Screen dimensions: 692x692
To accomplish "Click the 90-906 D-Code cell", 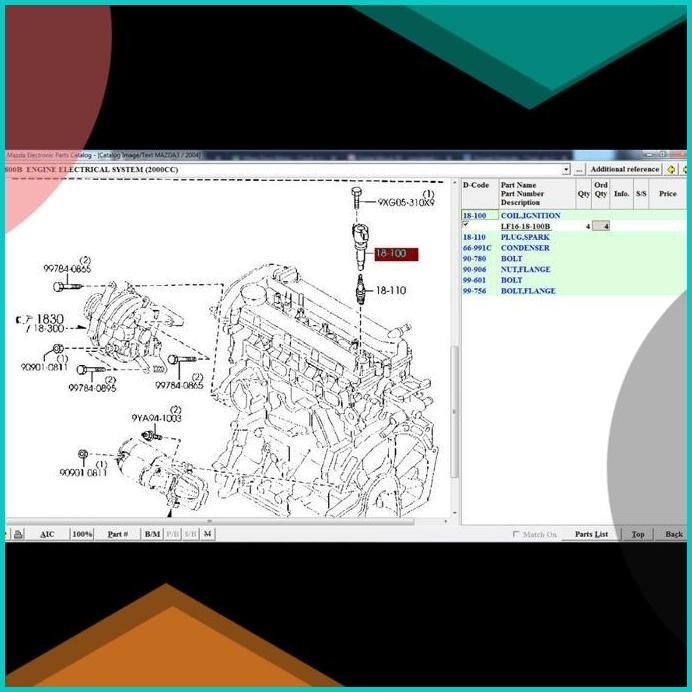I will tap(474, 269).
